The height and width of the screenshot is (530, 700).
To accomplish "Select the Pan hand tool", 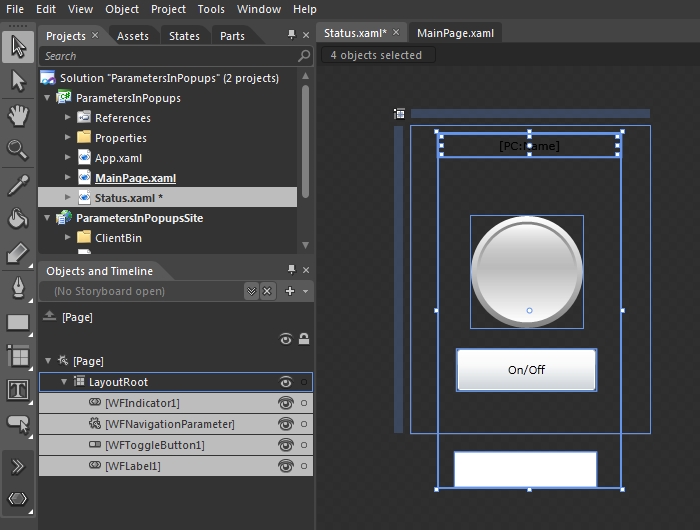I will [x=18, y=115].
